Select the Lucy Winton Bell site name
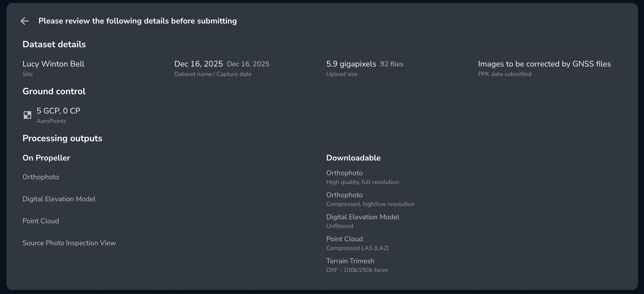 pos(53,64)
